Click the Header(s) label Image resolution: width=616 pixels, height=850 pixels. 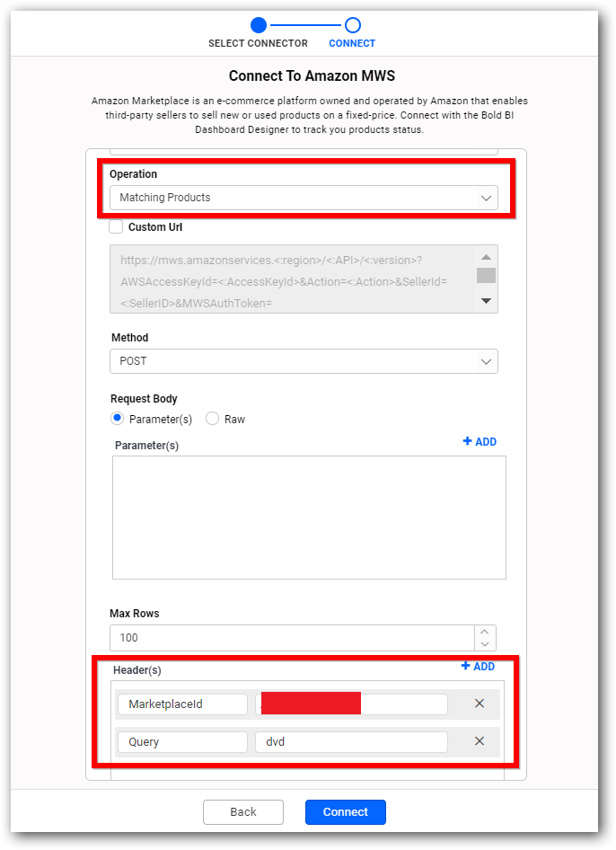point(137,670)
